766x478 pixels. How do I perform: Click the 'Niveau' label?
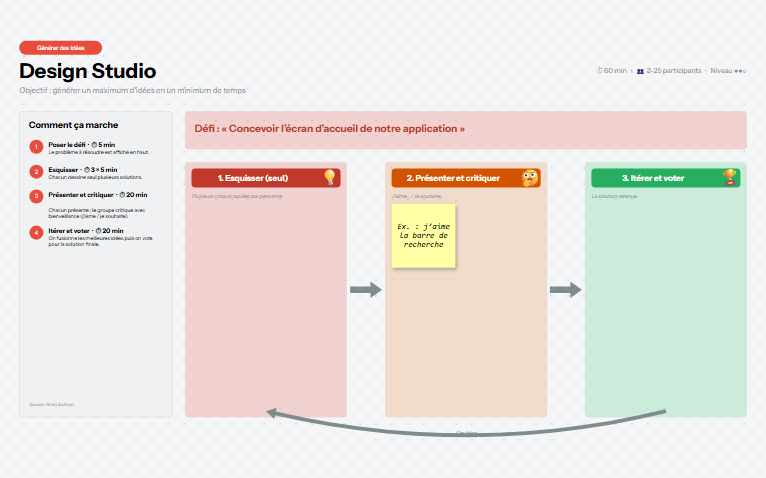point(721,71)
